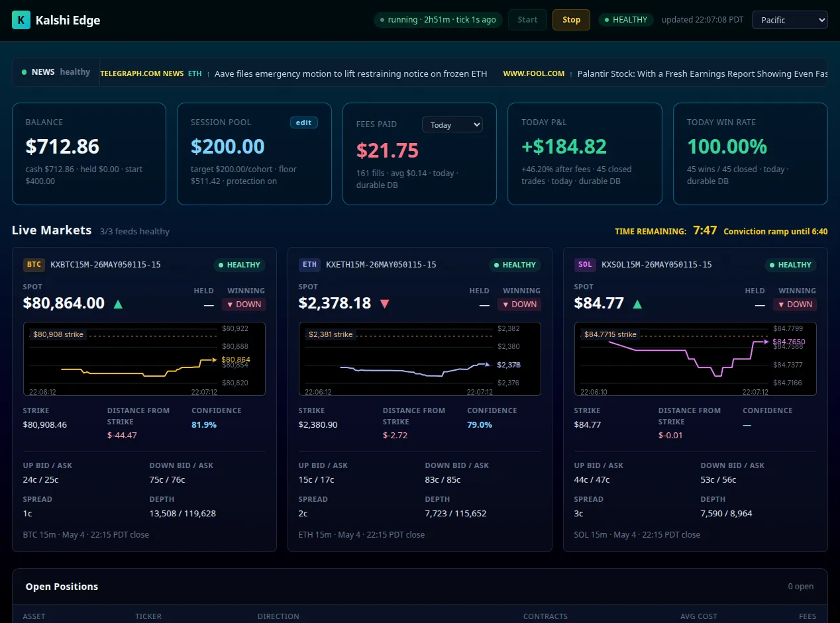Click the ticker KXETH15M-26MAY050115-15

point(381,265)
